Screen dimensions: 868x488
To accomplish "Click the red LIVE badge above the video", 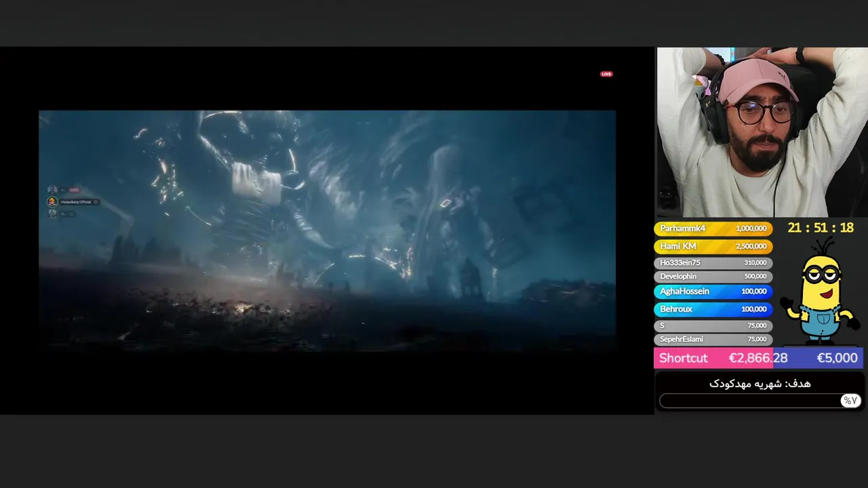I will pyautogui.click(x=606, y=74).
